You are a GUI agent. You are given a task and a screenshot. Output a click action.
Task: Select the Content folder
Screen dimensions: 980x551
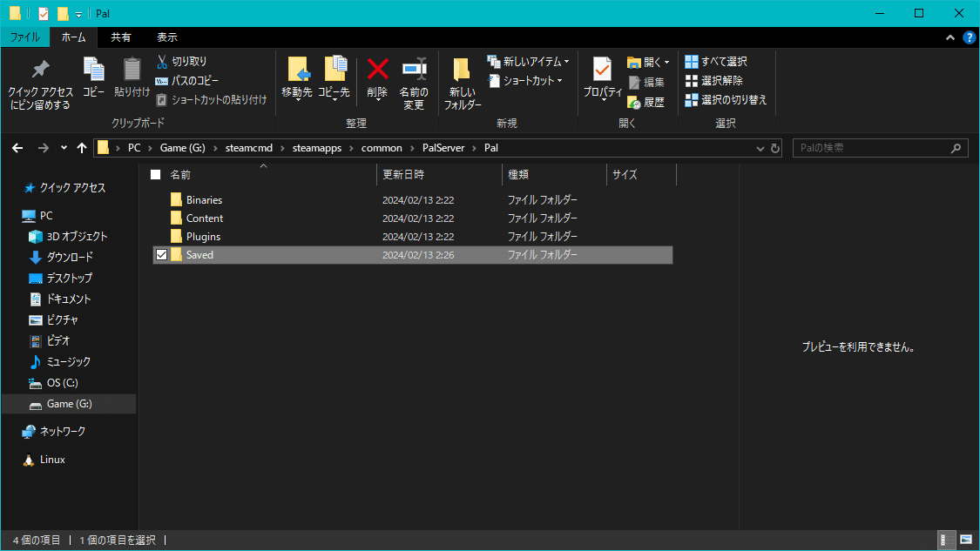pos(413,218)
